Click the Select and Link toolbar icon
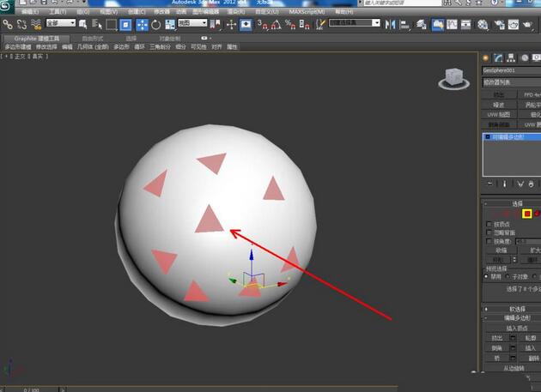This screenshot has height=392, width=541. click(x=8, y=25)
